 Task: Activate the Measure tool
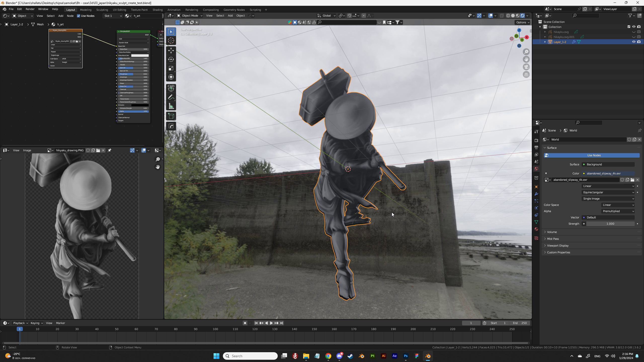(x=171, y=106)
